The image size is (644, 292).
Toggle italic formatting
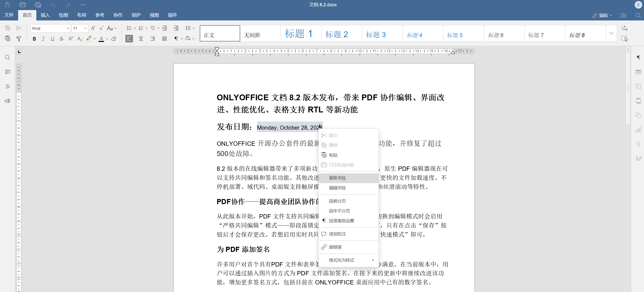[x=43, y=39]
